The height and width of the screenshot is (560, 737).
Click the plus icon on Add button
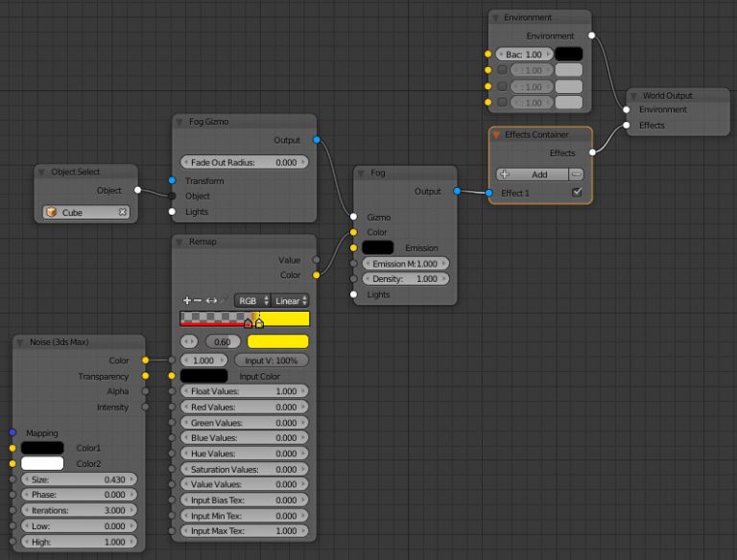coord(505,175)
